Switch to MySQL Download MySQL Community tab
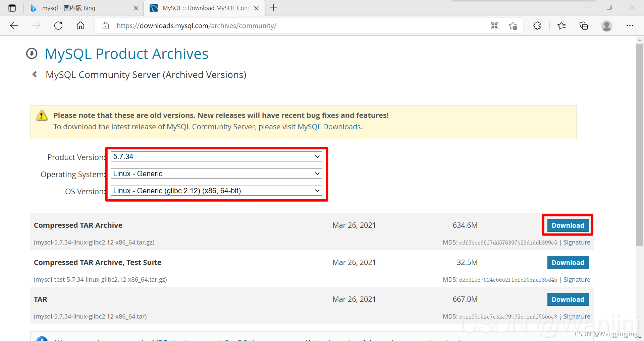Image resolution: width=644 pixels, height=341 pixels. pyautogui.click(x=204, y=8)
